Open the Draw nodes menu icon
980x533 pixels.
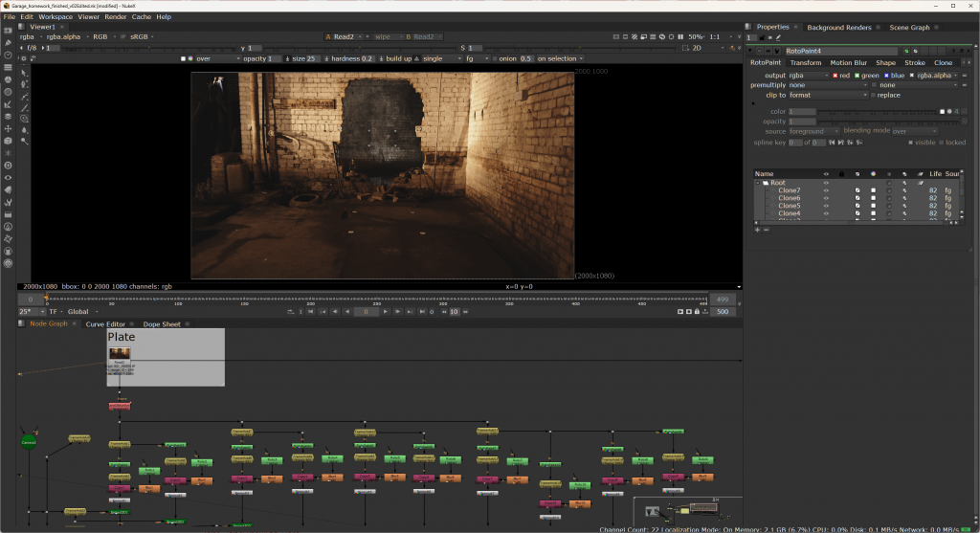pos(8,42)
